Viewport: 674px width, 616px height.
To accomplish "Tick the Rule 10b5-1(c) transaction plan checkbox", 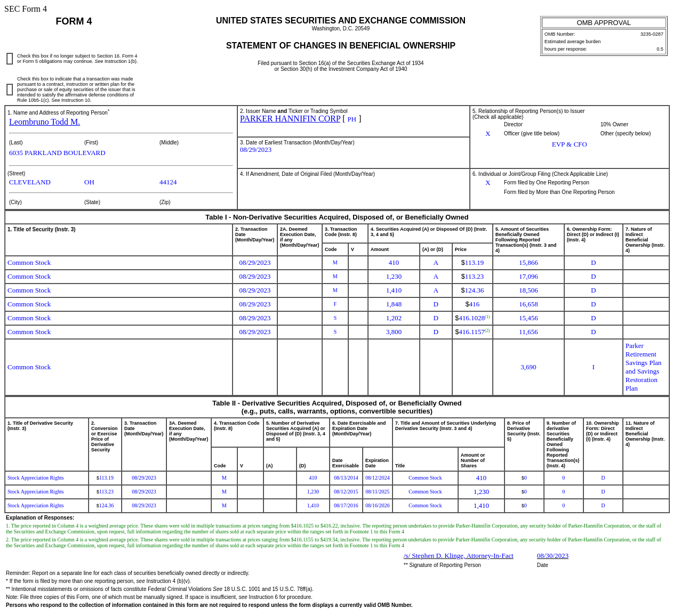I will (x=10, y=90).
